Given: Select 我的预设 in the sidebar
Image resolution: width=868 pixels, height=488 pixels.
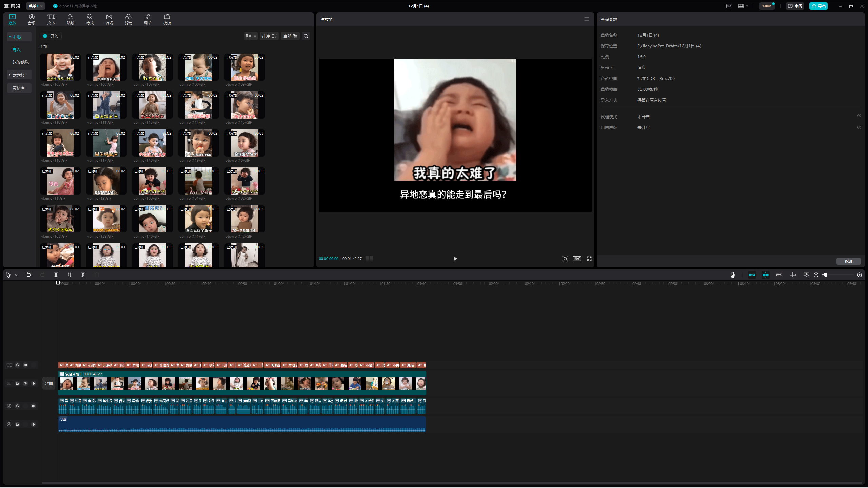Looking at the screenshot, I should pos(20,62).
